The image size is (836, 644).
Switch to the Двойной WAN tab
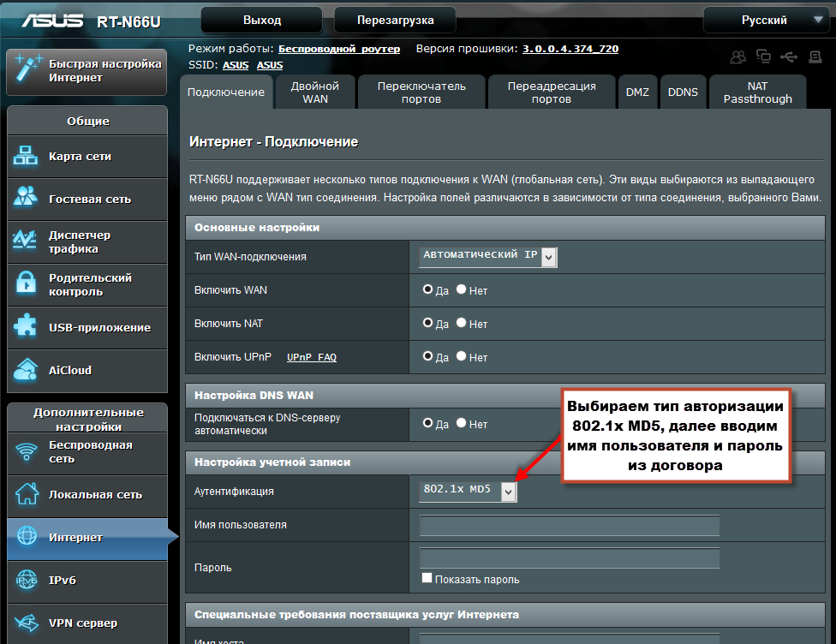point(315,92)
